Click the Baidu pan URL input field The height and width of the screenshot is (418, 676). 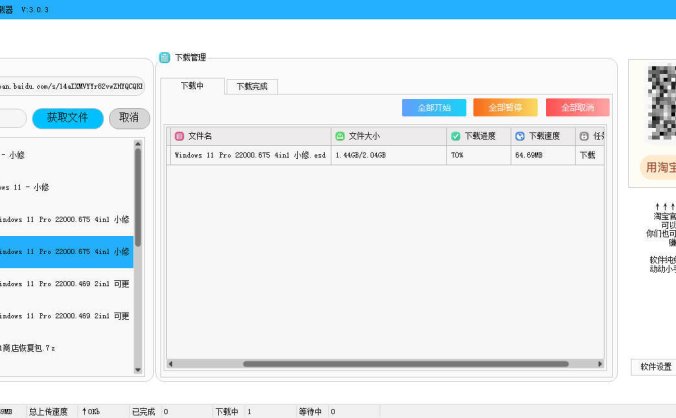click(x=71, y=86)
